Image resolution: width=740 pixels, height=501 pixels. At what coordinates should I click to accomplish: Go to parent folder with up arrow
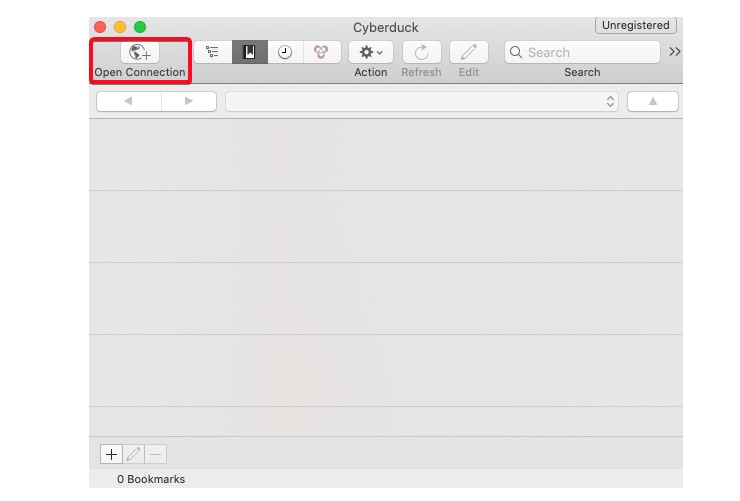coord(652,101)
